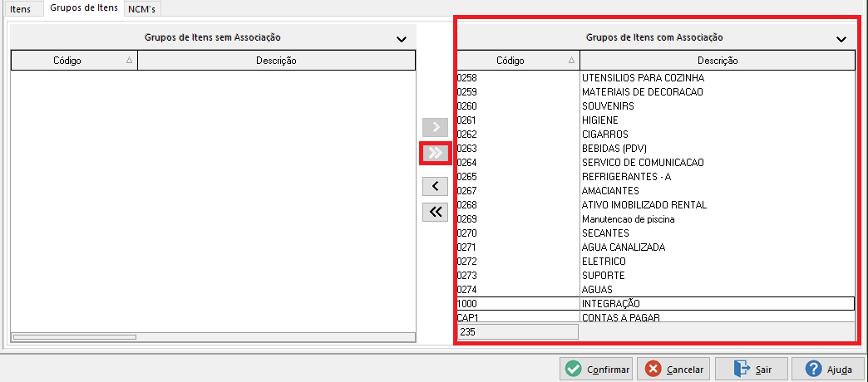Click code cell 0265
The width and height of the screenshot is (868, 382).
pos(518,176)
